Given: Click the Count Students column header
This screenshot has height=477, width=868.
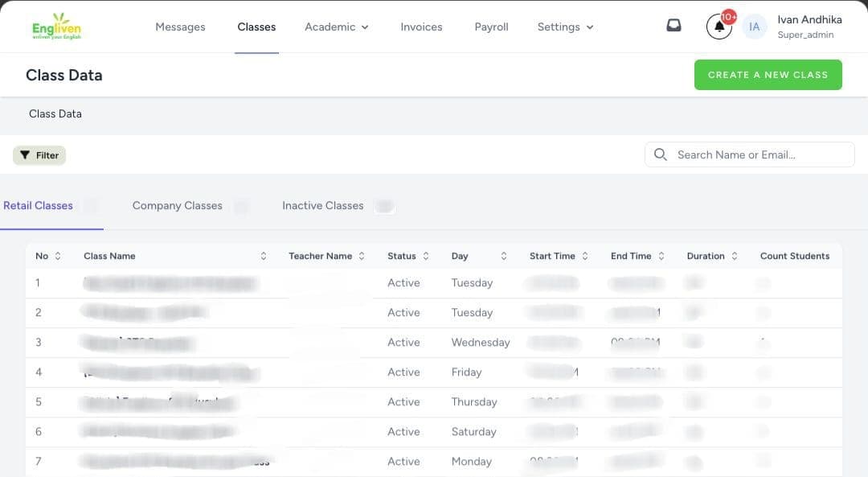Looking at the screenshot, I should 795,256.
